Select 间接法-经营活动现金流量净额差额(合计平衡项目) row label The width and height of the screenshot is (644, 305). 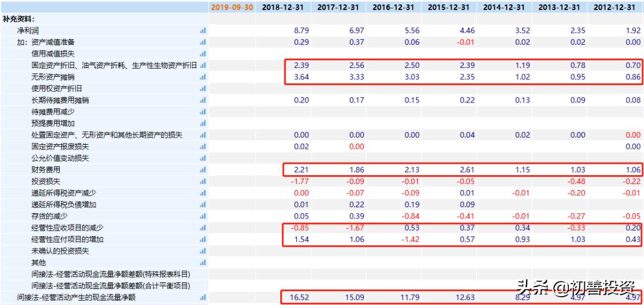(111, 286)
